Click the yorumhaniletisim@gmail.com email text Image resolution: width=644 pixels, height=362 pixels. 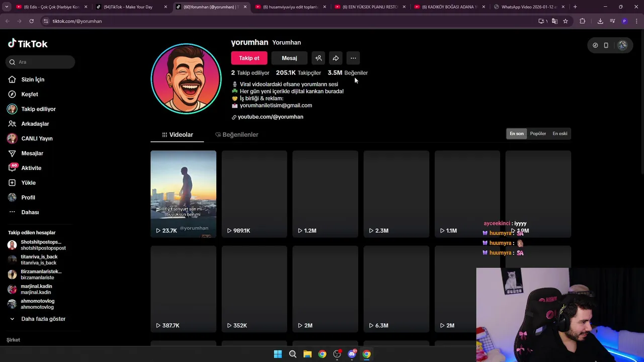[276, 106]
